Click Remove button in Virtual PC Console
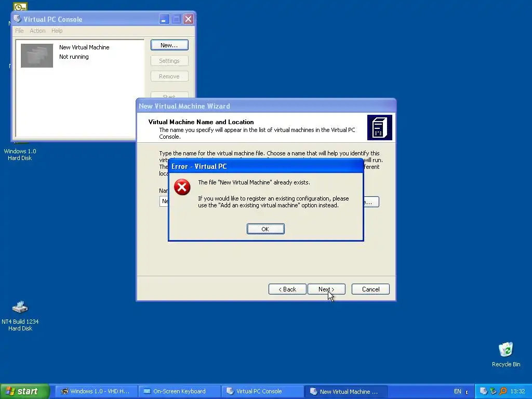 pos(169,76)
